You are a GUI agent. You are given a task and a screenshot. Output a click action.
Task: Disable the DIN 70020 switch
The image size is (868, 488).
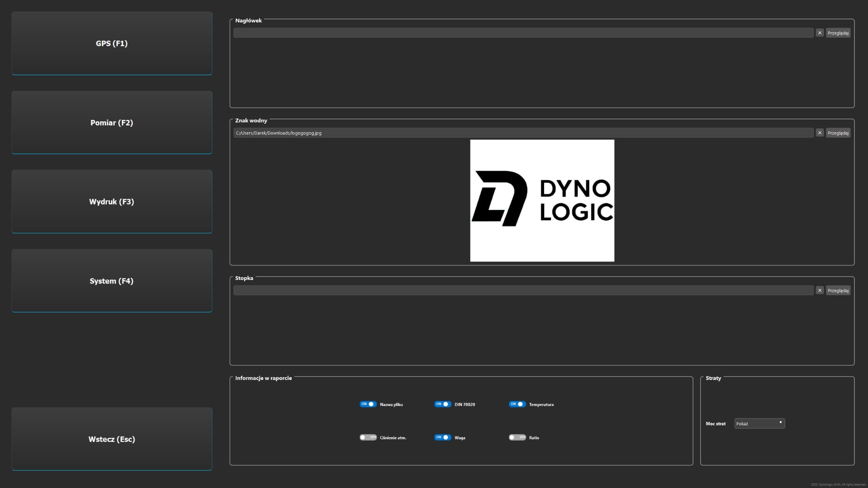pyautogui.click(x=442, y=404)
